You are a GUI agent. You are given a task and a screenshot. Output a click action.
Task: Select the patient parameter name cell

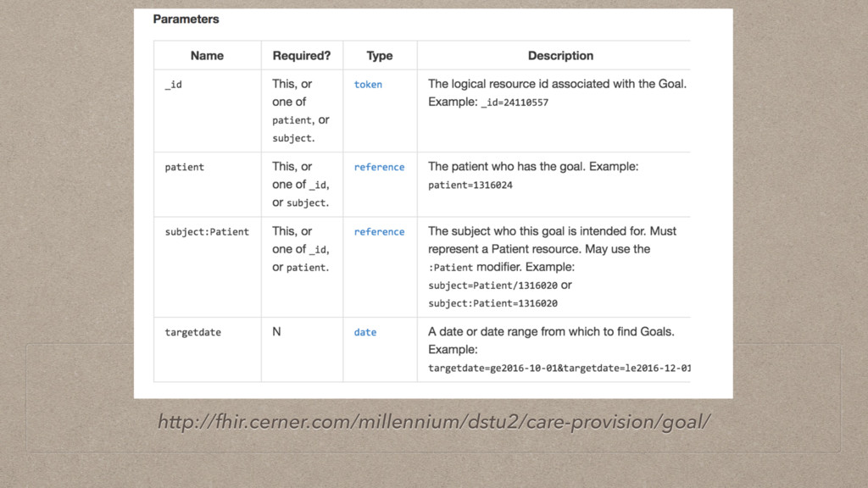pos(184,168)
